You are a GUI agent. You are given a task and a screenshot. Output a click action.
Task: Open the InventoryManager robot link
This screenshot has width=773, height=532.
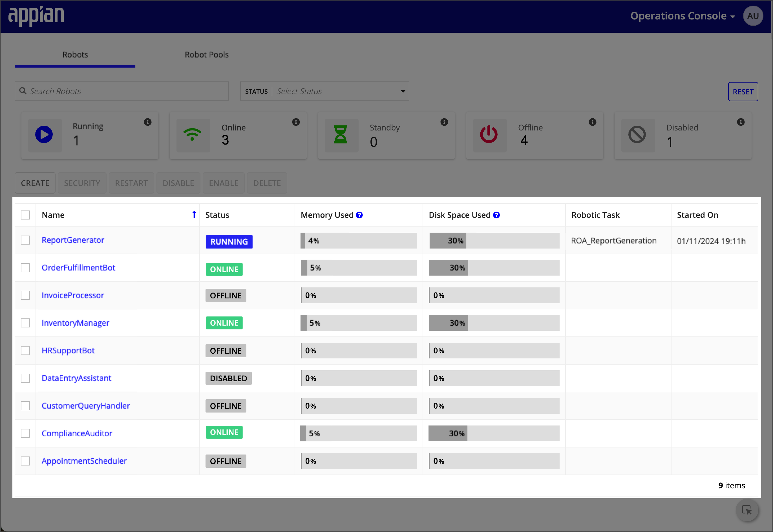coord(75,323)
